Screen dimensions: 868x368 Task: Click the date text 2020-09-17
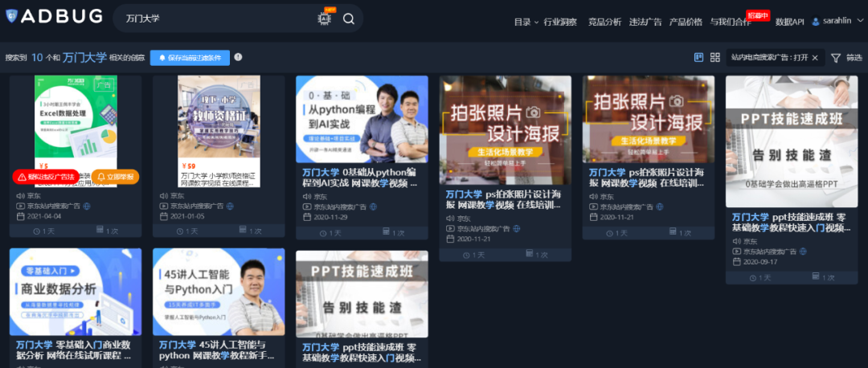[x=760, y=262]
